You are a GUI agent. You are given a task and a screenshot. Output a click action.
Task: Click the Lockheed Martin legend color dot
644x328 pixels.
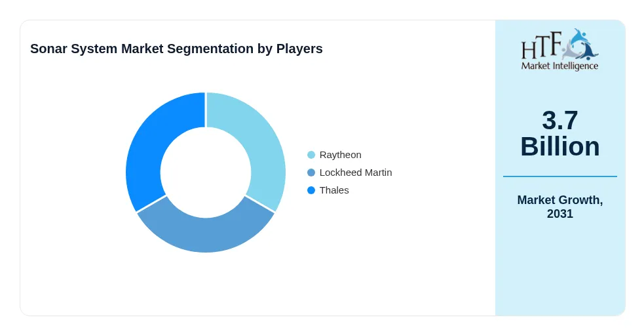coord(311,173)
